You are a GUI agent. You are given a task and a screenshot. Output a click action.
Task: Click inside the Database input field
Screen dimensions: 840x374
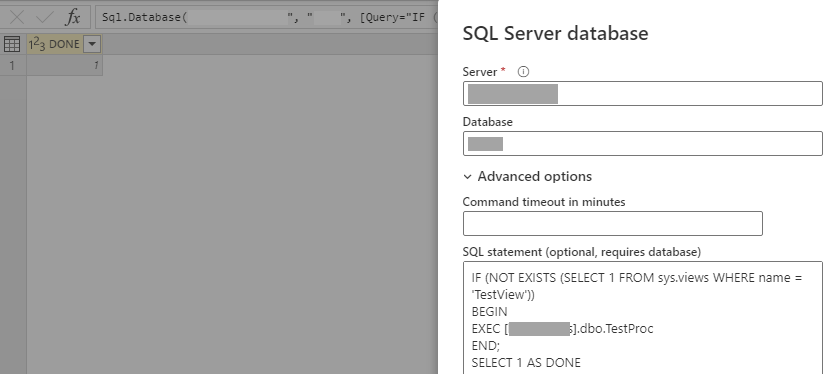point(642,144)
